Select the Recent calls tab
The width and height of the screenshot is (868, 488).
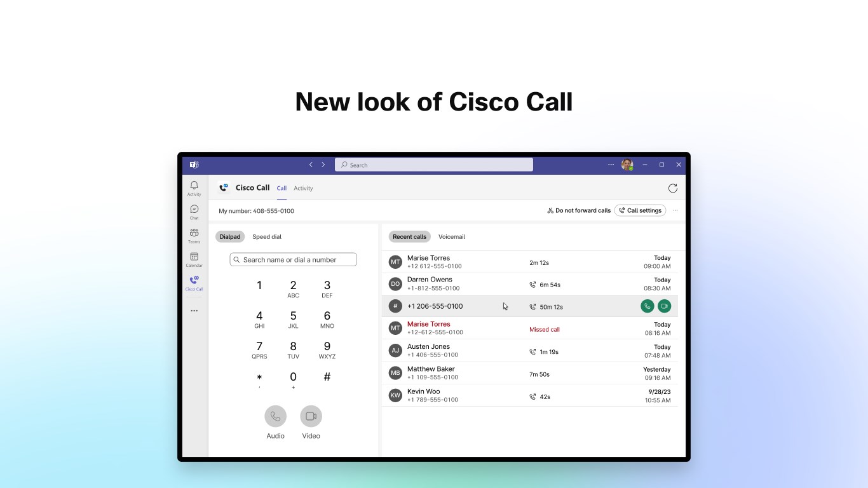410,237
